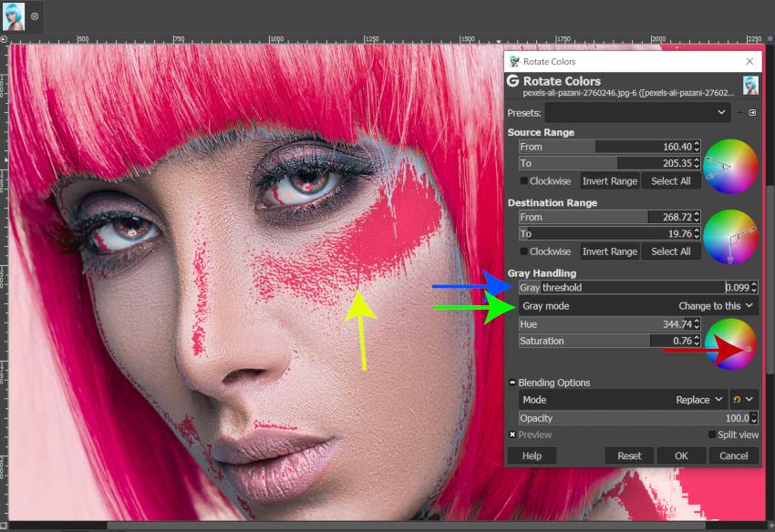Enable Clockwise in Source Range
Screen dimensions: 775x532
(x=522, y=180)
